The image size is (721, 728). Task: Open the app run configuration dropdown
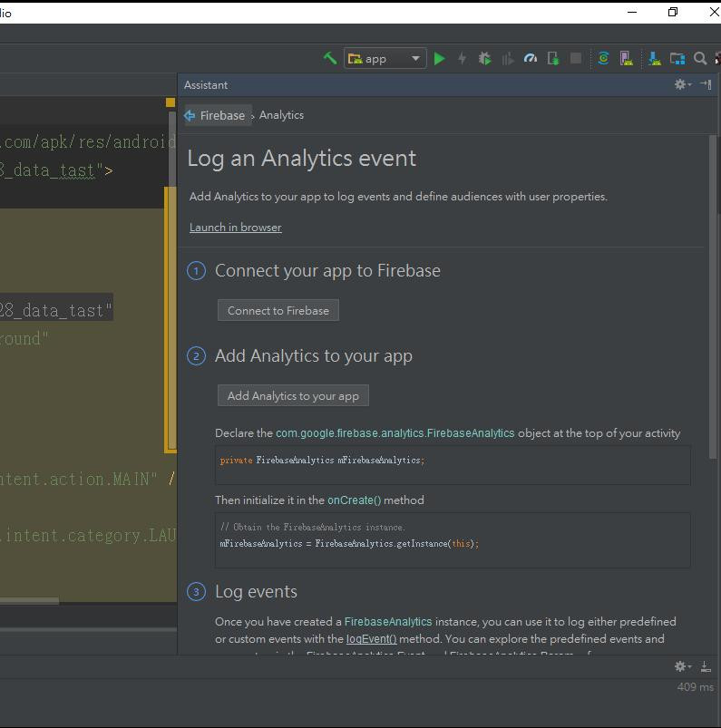[385, 59]
